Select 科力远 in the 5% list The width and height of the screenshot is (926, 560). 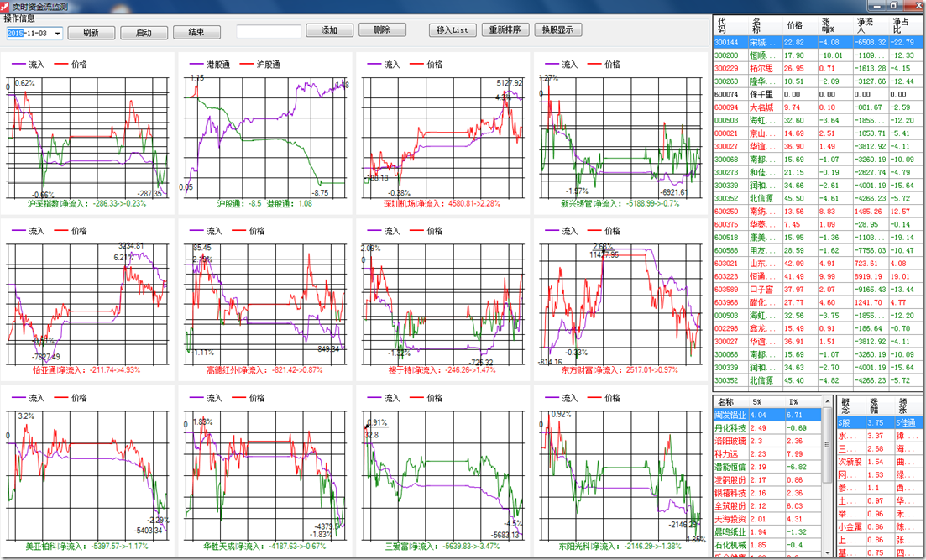[x=767, y=454]
